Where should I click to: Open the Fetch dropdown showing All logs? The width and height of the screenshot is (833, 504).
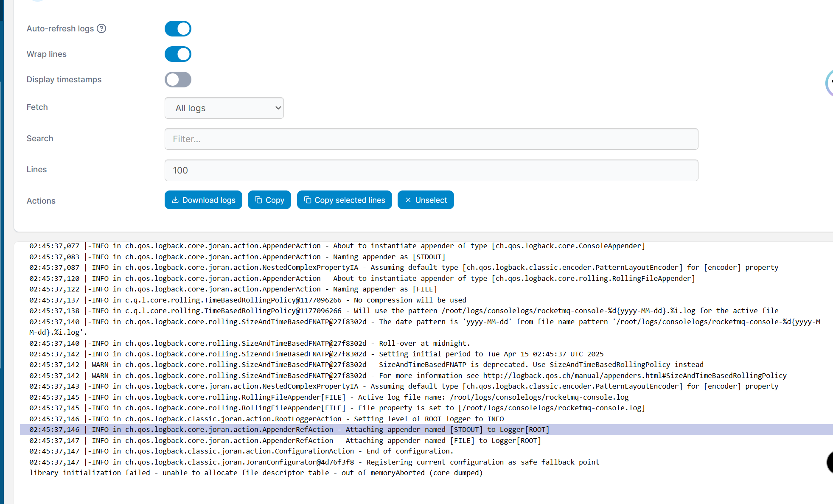224,108
